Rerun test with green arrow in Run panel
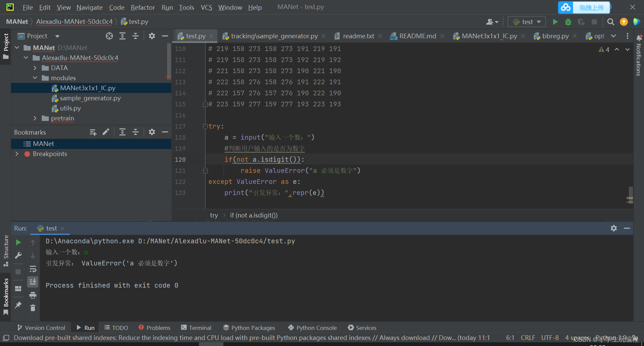 [x=18, y=242]
